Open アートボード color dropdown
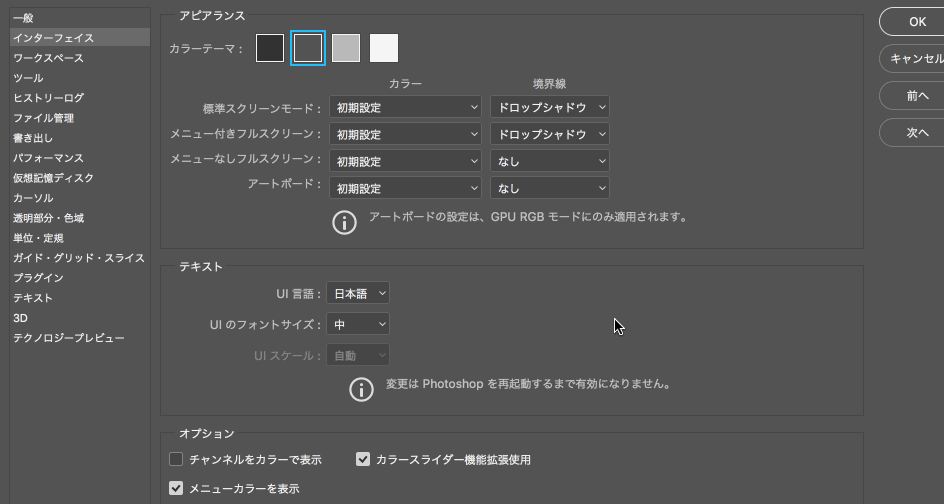 point(405,188)
